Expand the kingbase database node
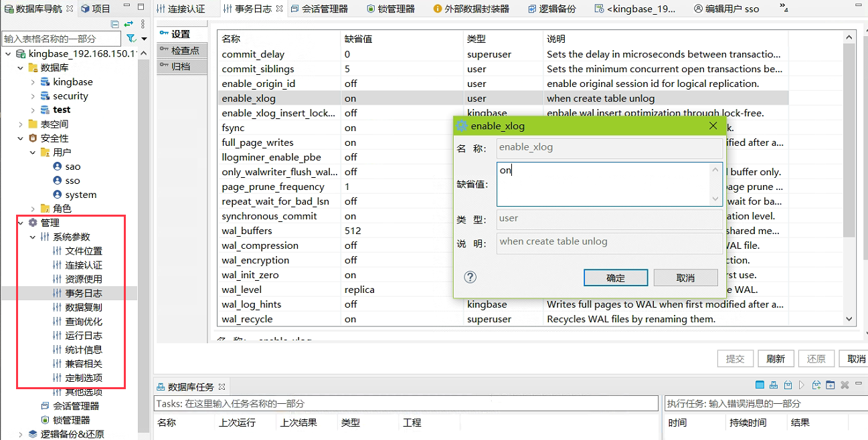The image size is (868, 440). coord(33,82)
